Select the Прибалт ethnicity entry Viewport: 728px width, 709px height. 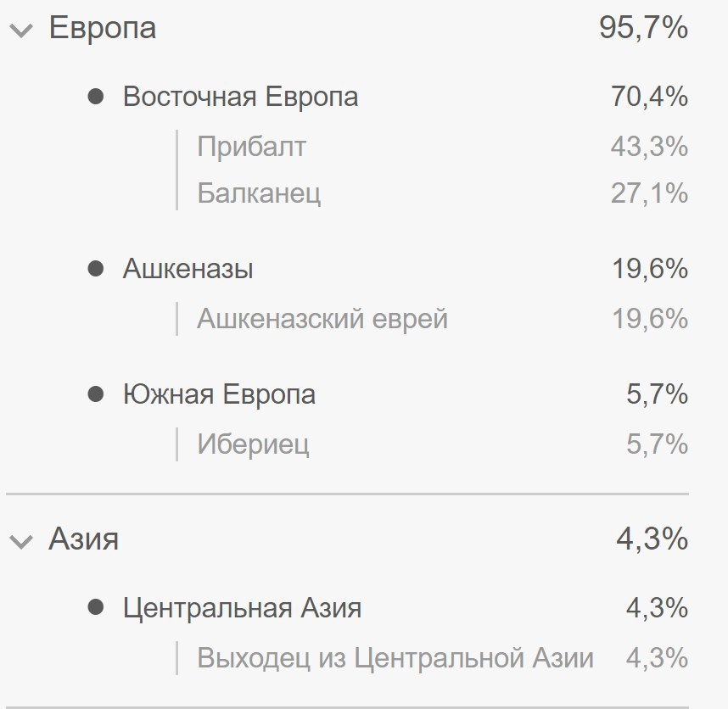pos(252,147)
